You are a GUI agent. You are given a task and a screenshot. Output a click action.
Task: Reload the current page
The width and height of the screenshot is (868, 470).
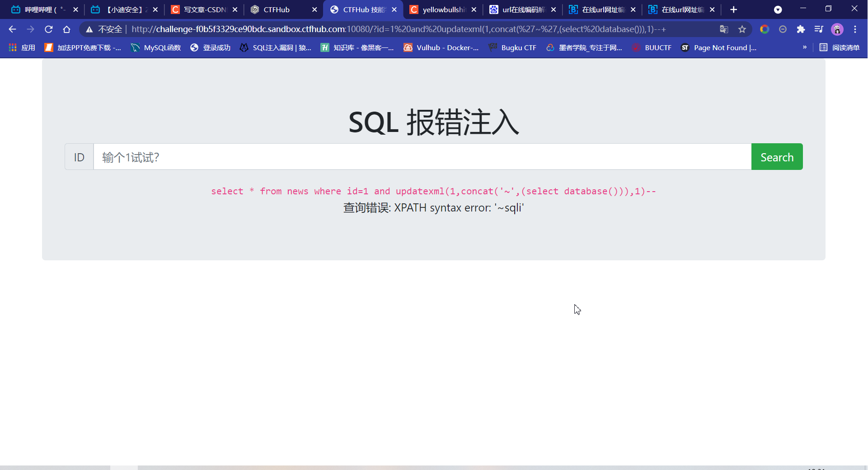(x=48, y=29)
